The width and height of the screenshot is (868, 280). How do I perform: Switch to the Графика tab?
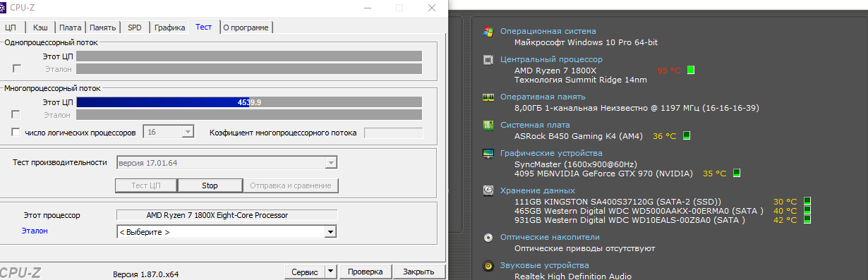pos(169,28)
